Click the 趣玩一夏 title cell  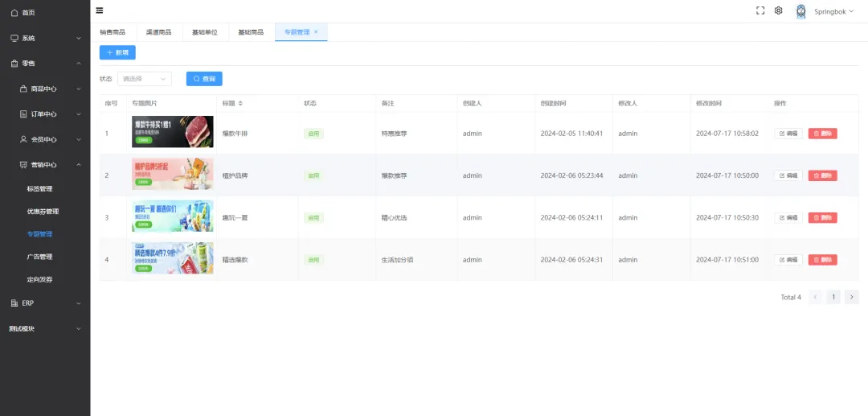point(235,218)
